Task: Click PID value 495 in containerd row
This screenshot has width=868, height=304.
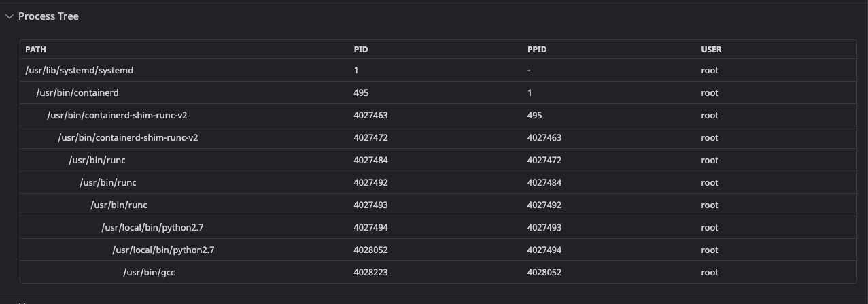Action: (x=361, y=93)
